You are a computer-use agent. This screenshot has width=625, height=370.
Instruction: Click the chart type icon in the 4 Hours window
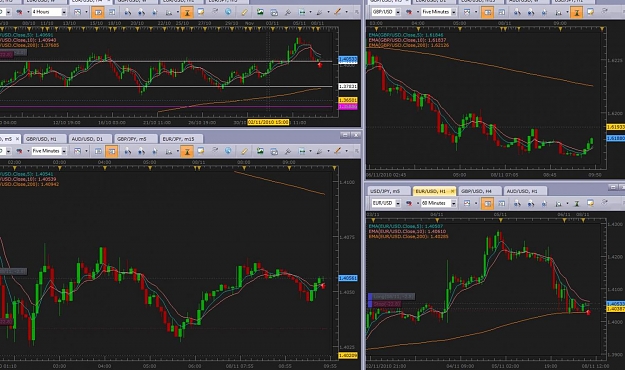pyautogui.click(x=78, y=12)
